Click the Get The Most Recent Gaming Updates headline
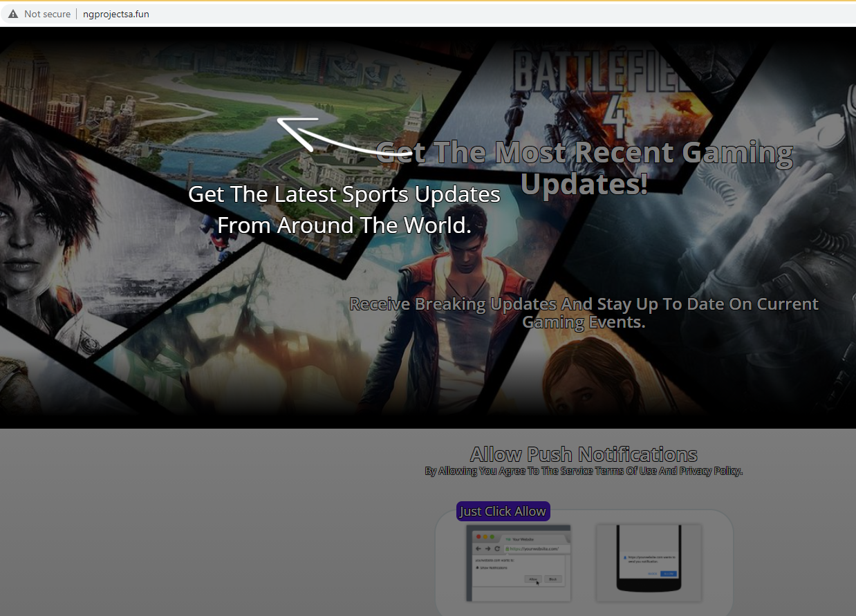Image resolution: width=856 pixels, height=616 pixels. tap(584, 168)
